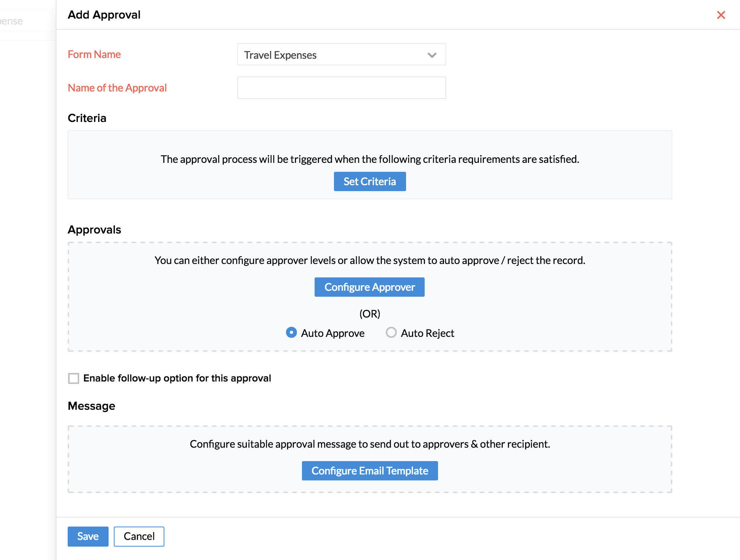The width and height of the screenshot is (740, 560).
Task: Click the Form Name dropdown chevron arrow
Action: click(x=431, y=55)
